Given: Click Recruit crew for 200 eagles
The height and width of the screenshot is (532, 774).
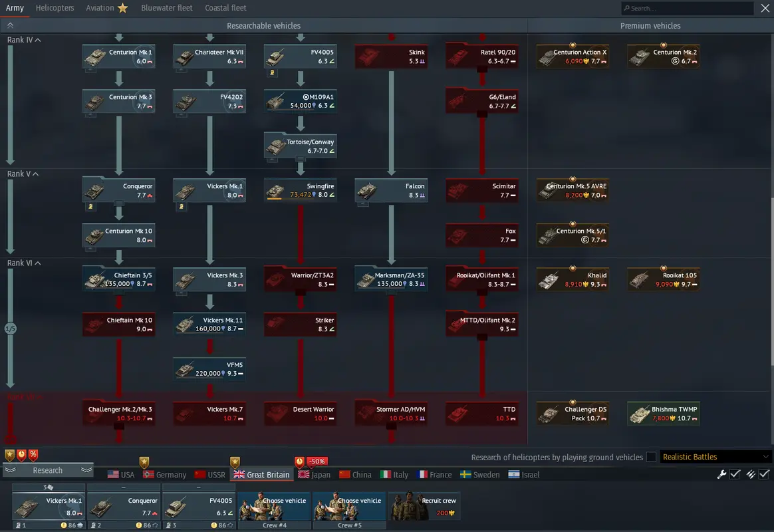Looking at the screenshot, I should pos(424,507).
